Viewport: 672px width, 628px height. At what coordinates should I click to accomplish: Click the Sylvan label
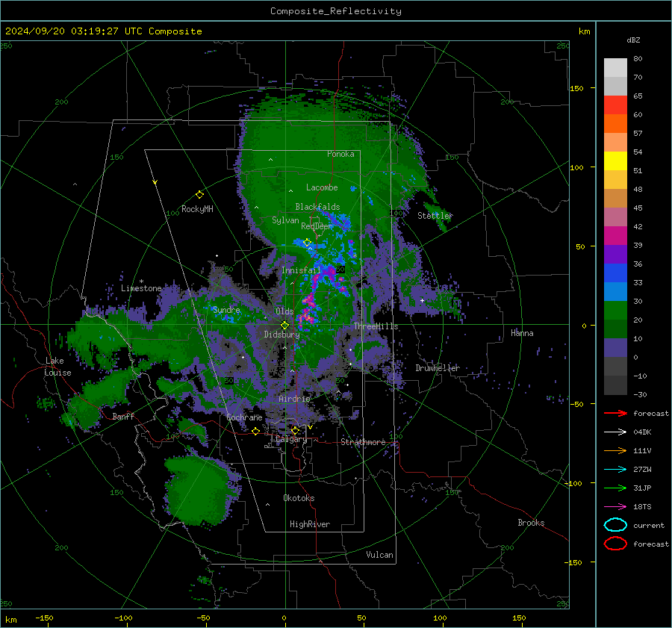[x=285, y=220]
